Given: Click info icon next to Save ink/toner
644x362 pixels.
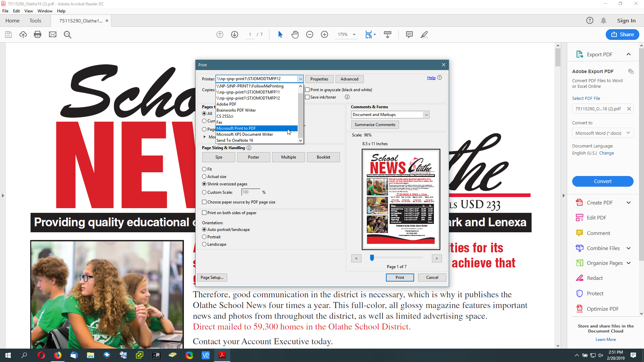Looking at the screenshot, I should pos(347,97).
